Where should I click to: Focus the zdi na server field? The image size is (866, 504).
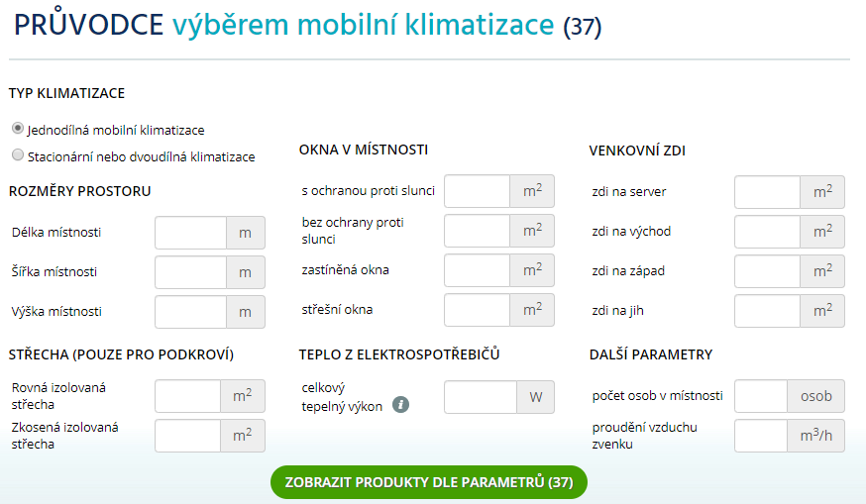(768, 192)
